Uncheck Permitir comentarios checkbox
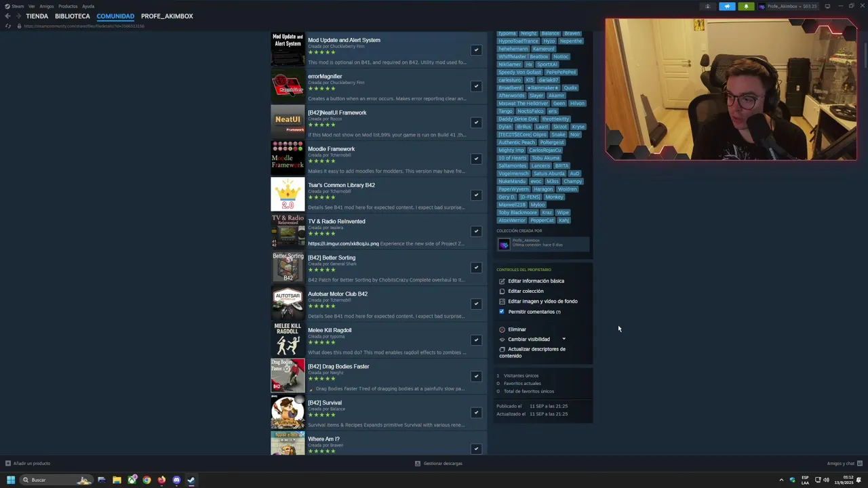This screenshot has width=868, height=488. point(502,312)
